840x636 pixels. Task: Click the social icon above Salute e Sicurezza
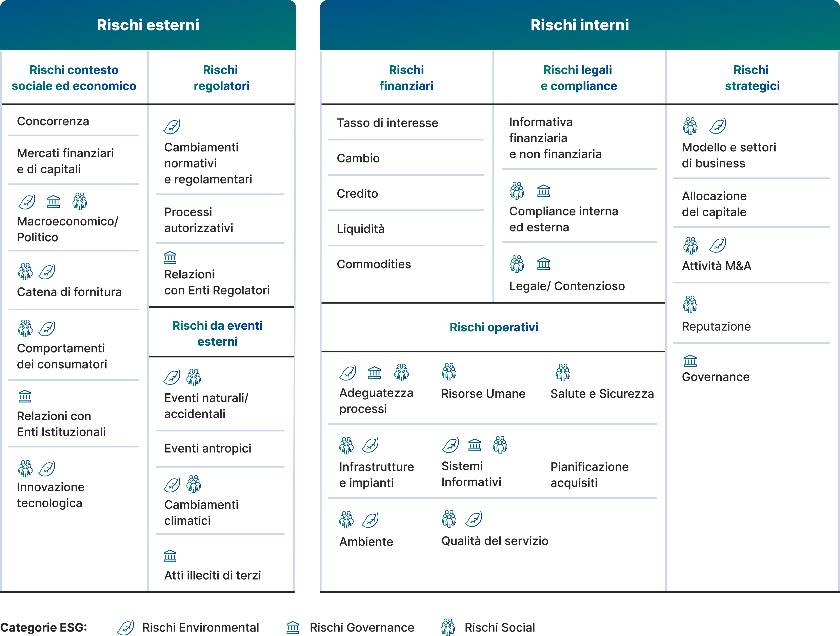563,372
